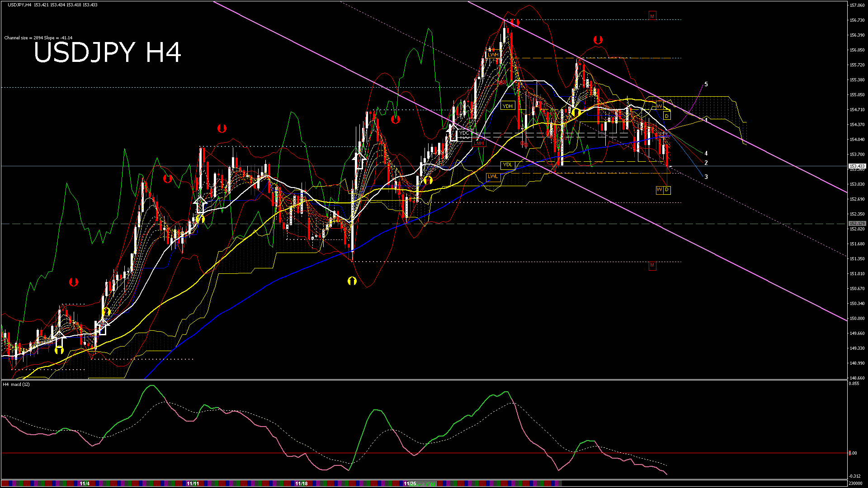Click the red M marker near 151.35

[x=652, y=265]
